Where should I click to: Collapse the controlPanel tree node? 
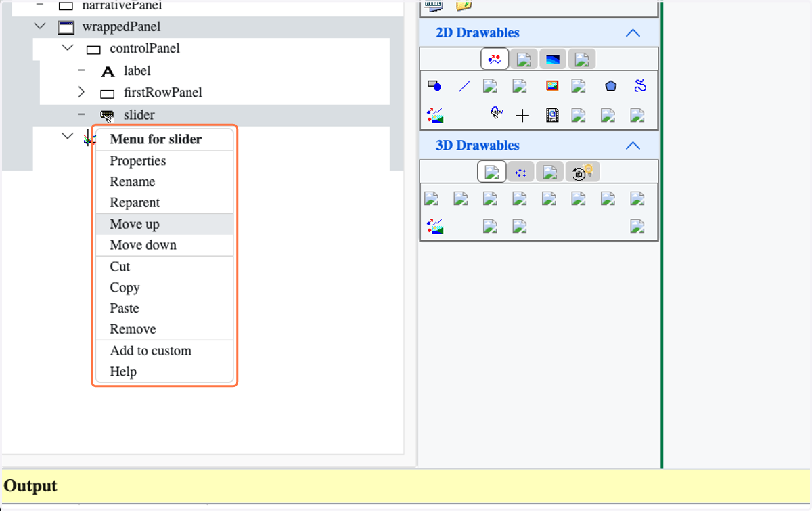[67, 48]
